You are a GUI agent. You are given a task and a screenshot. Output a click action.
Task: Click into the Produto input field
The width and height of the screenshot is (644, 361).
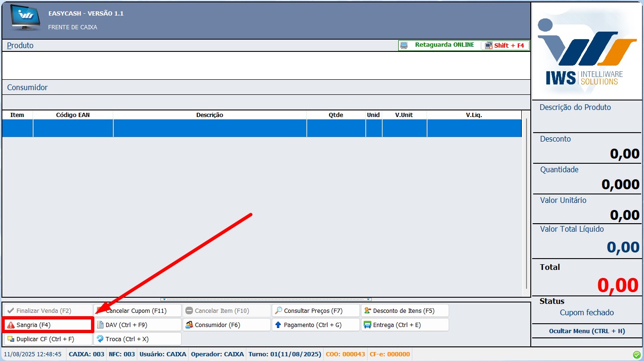click(x=266, y=65)
